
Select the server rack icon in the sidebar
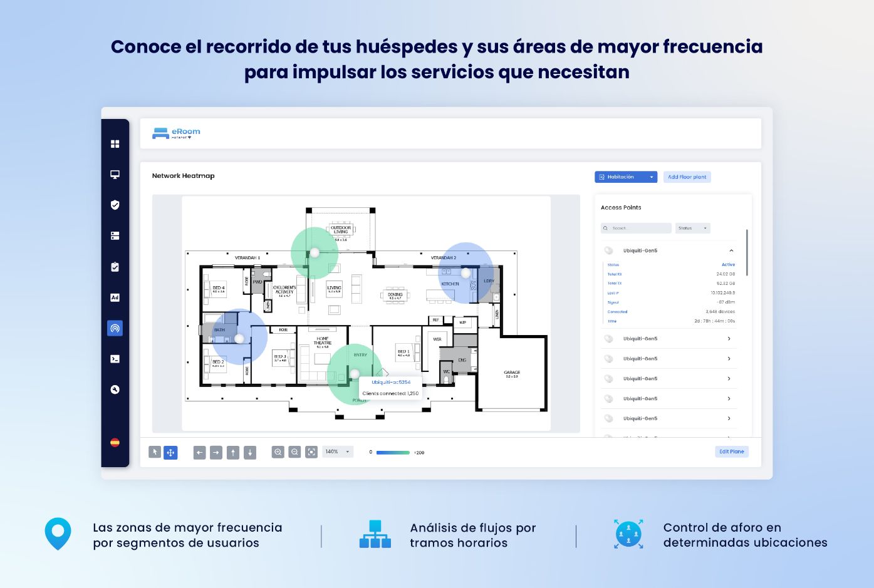[x=115, y=236]
